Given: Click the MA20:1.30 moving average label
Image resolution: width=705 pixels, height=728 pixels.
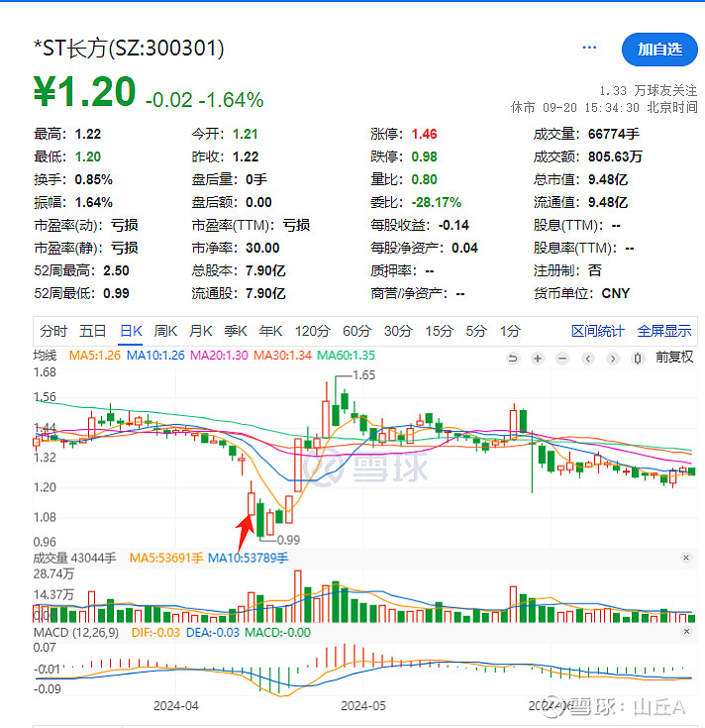Looking at the screenshot, I should click(x=219, y=356).
